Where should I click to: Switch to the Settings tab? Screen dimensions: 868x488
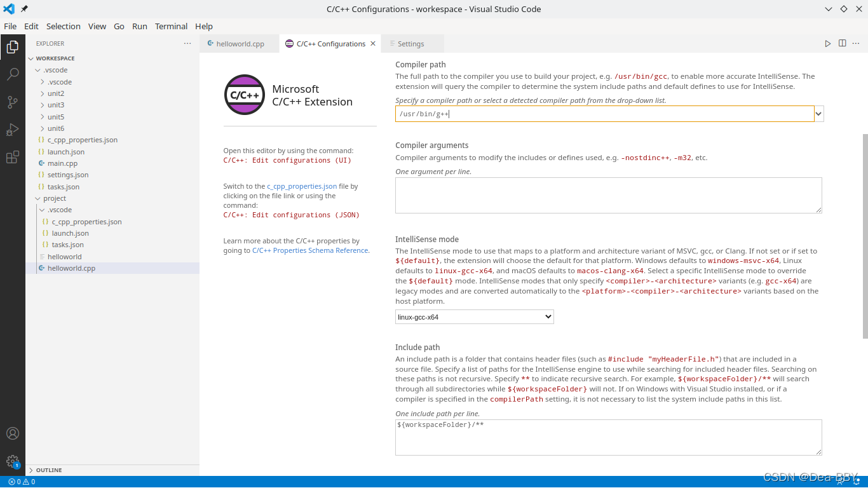pyautogui.click(x=412, y=43)
